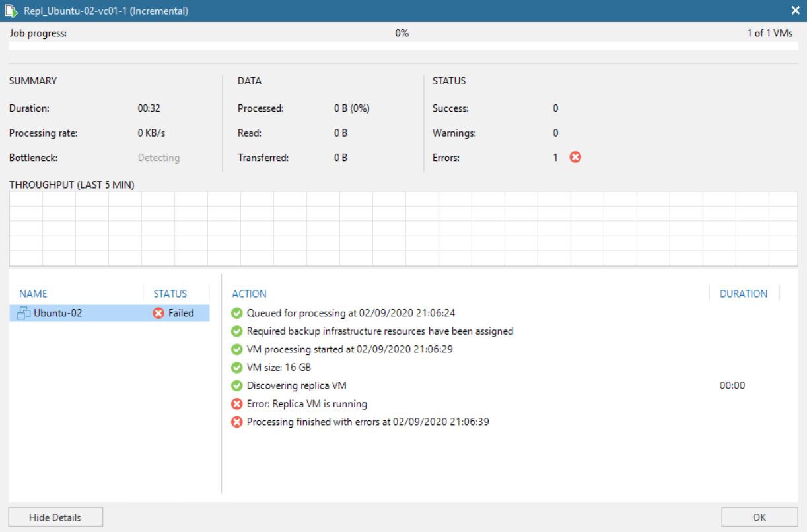Click the red Failed status icon for Ubuntu-02

[x=158, y=314]
